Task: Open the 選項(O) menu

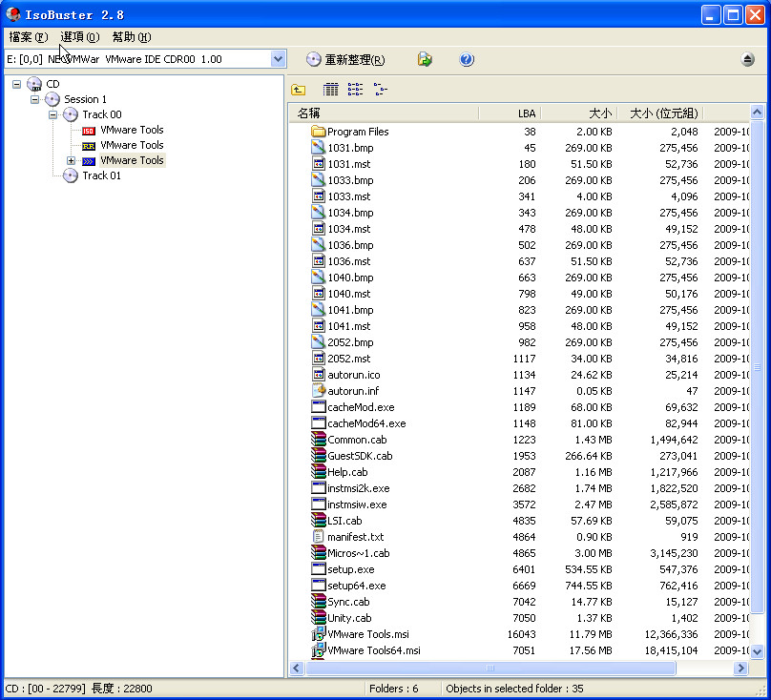Action: (x=79, y=37)
